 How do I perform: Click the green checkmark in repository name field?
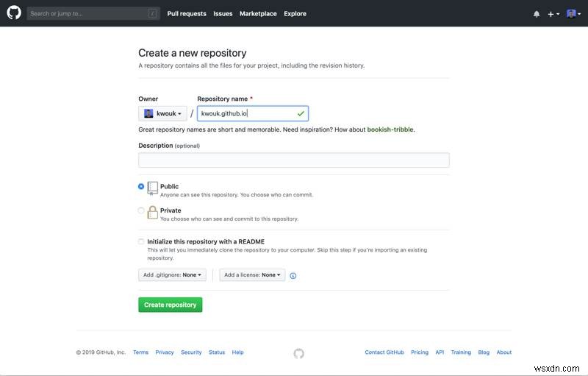[301, 113]
